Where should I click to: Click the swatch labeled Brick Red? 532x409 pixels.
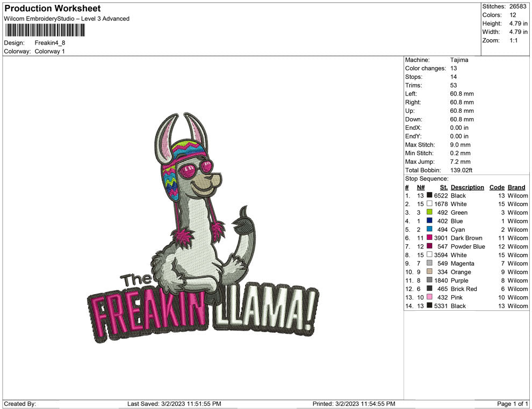click(429, 288)
